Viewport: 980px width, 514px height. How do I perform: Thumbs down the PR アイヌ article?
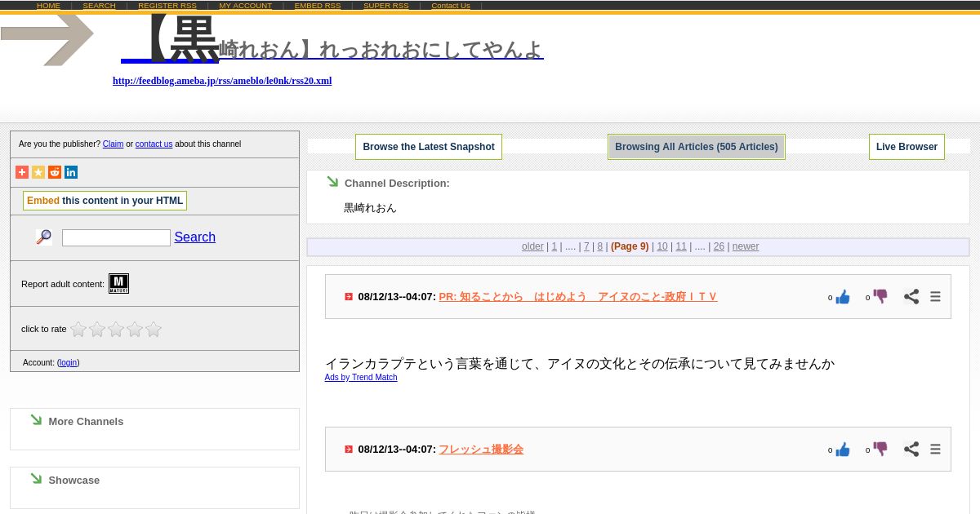point(880,297)
